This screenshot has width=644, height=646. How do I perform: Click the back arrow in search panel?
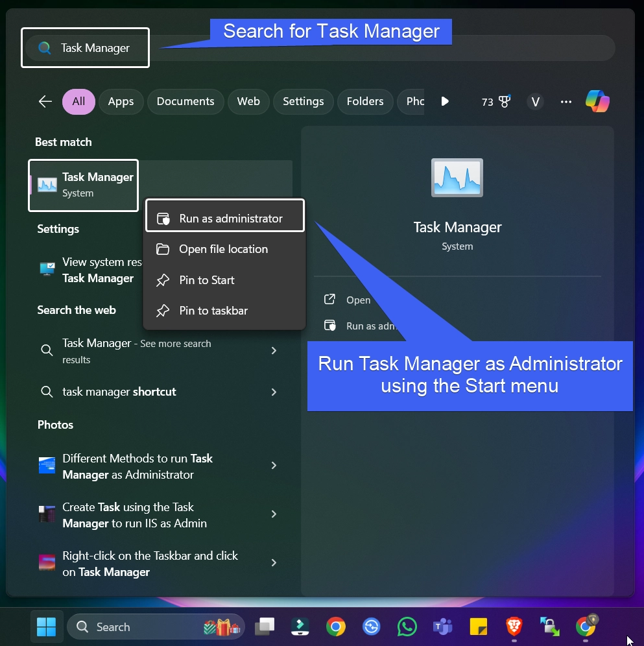point(45,101)
